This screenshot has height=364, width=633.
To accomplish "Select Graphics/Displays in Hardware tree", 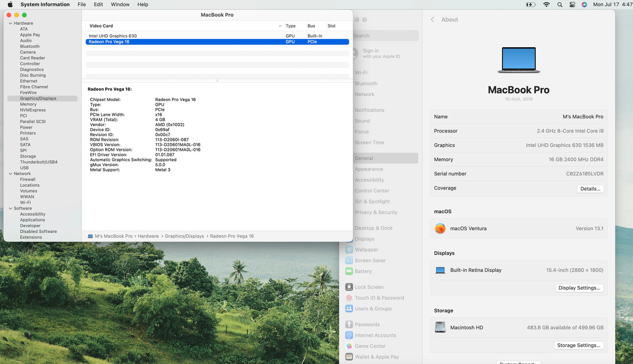I will [x=42, y=98].
